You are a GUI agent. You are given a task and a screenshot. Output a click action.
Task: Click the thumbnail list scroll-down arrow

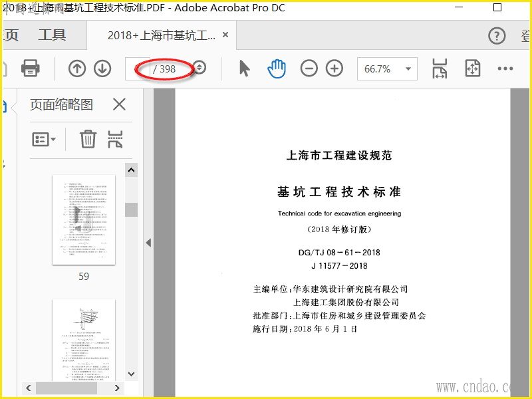[x=131, y=374]
